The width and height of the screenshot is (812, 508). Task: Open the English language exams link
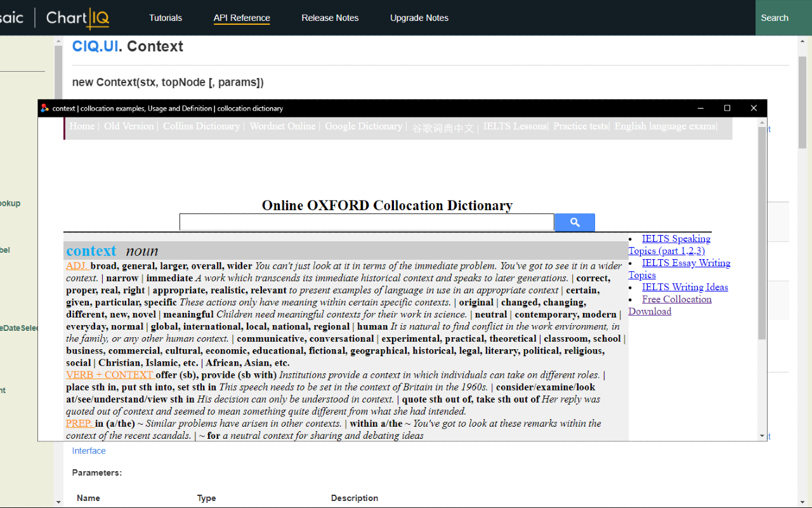pyautogui.click(x=665, y=126)
